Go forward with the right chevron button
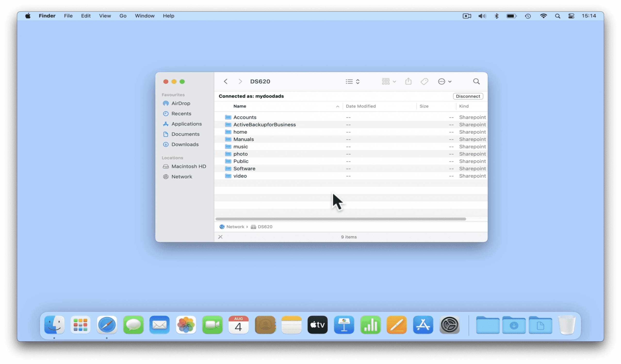Screen dimensions: 621x364 [240, 81]
